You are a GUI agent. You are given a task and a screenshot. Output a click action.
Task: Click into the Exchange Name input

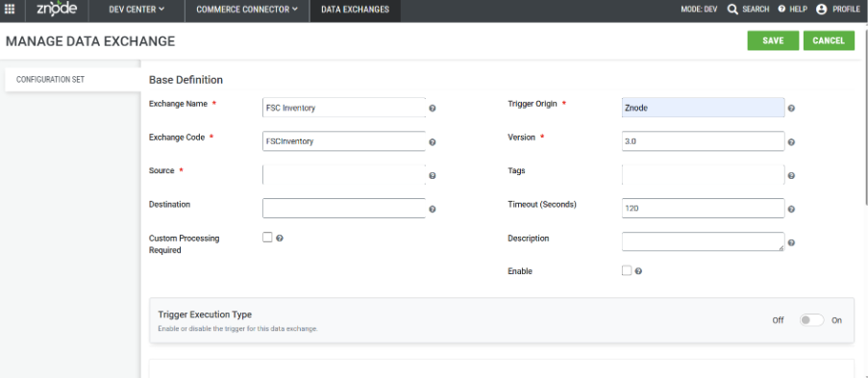344,108
